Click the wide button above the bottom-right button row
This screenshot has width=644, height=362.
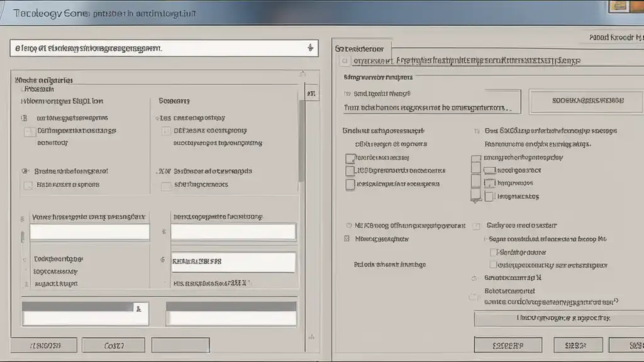(558, 319)
